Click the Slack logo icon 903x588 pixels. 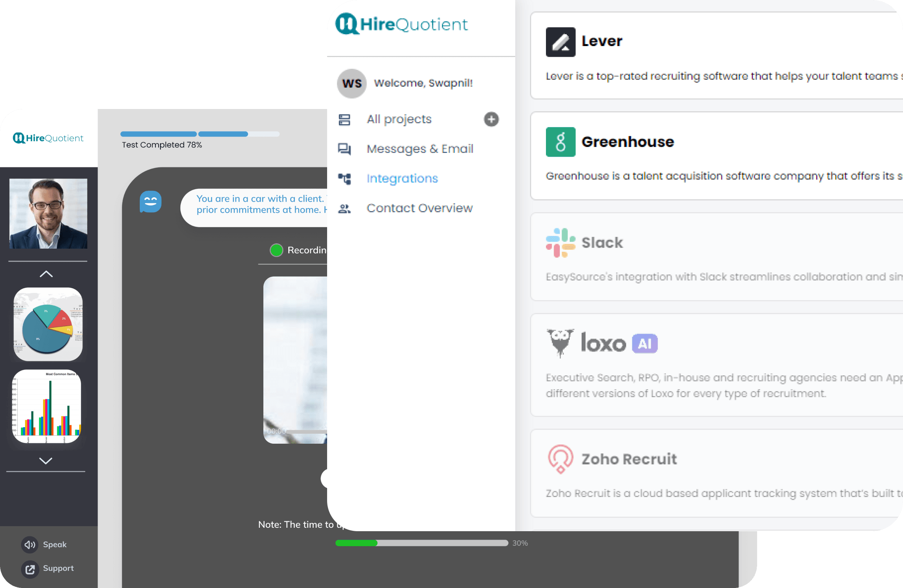click(x=561, y=243)
